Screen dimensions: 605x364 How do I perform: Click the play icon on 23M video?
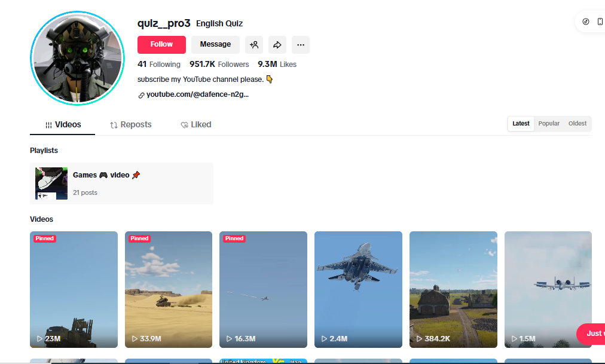pos(40,339)
